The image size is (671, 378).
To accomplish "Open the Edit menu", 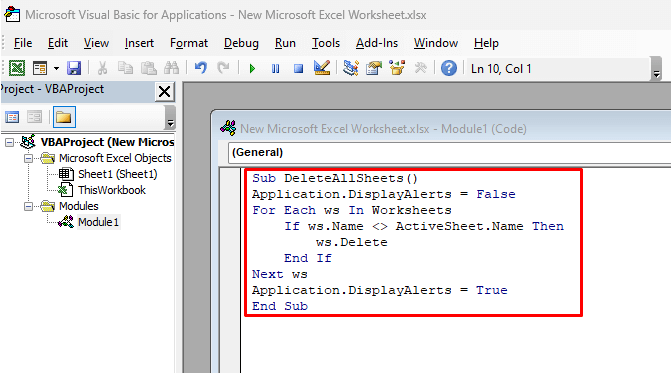I will pos(58,43).
